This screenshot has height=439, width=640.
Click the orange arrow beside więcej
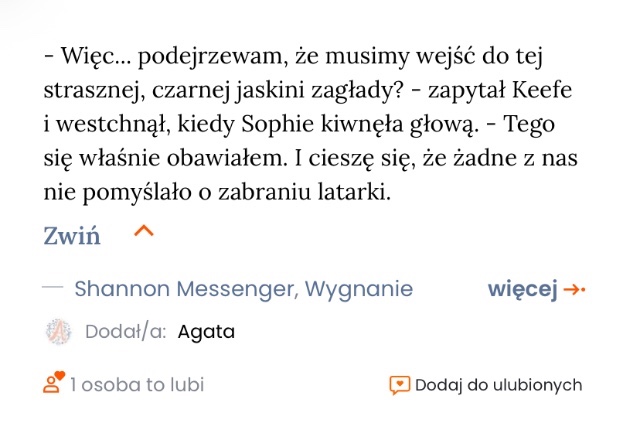click(574, 290)
